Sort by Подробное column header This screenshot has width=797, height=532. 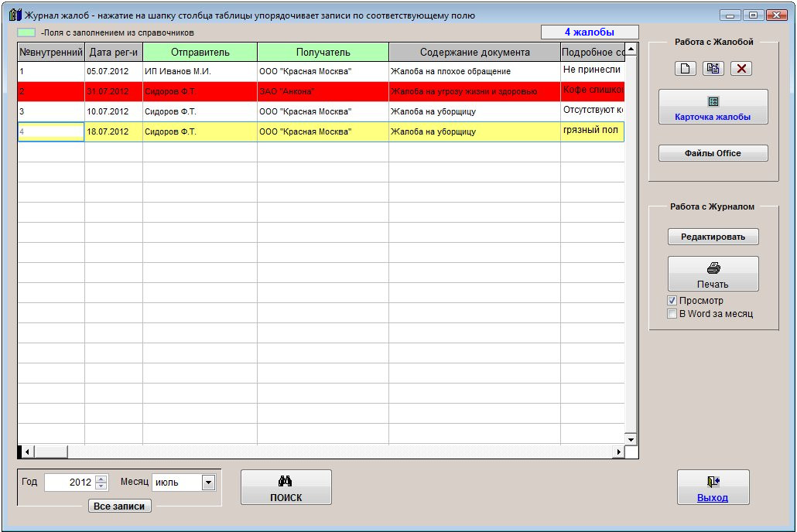point(593,53)
